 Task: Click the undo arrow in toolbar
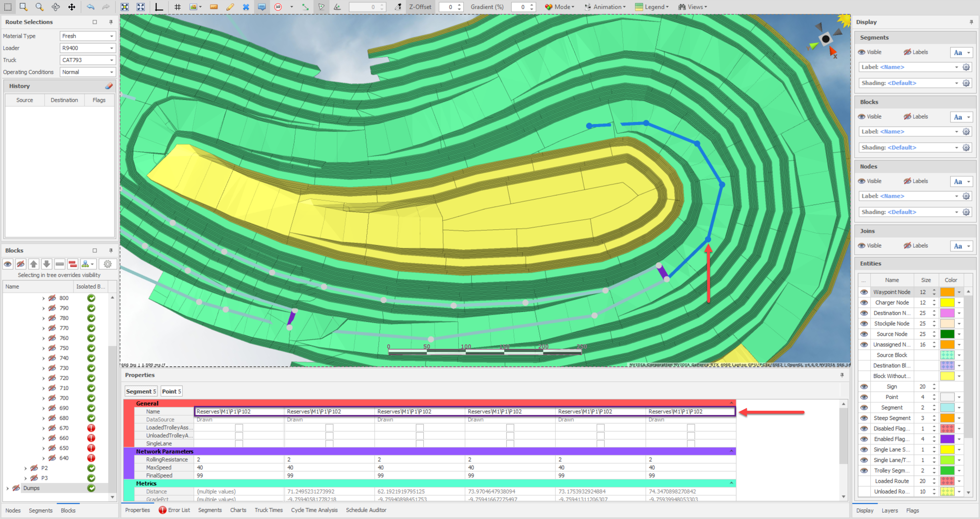click(x=90, y=7)
